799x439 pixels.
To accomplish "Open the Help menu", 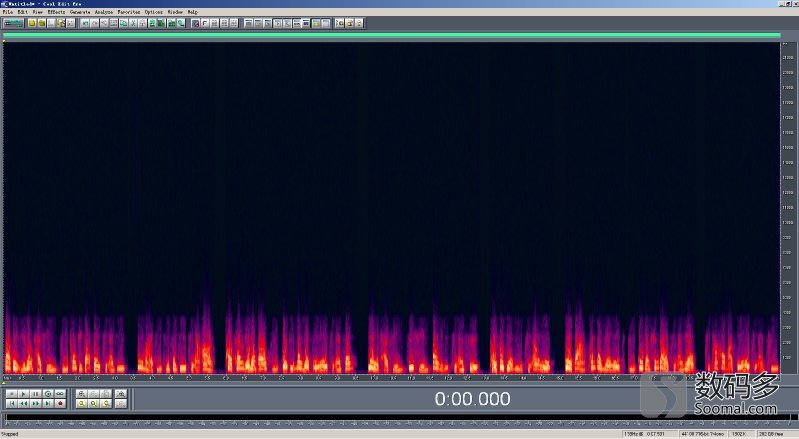I will 193,12.
